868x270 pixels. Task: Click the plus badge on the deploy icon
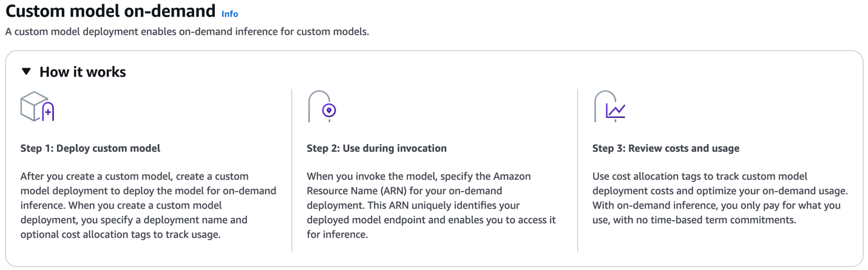click(48, 112)
